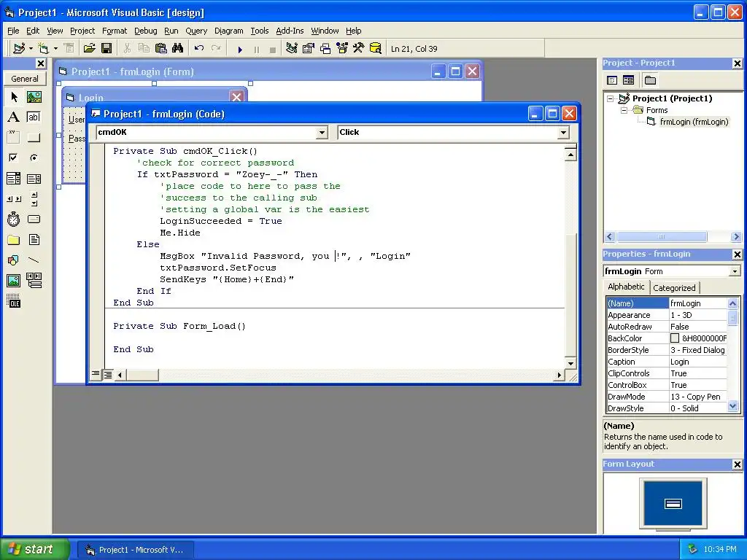
Task: Open the frmLogin Form object dropdown in Properties
Action: 735,271
